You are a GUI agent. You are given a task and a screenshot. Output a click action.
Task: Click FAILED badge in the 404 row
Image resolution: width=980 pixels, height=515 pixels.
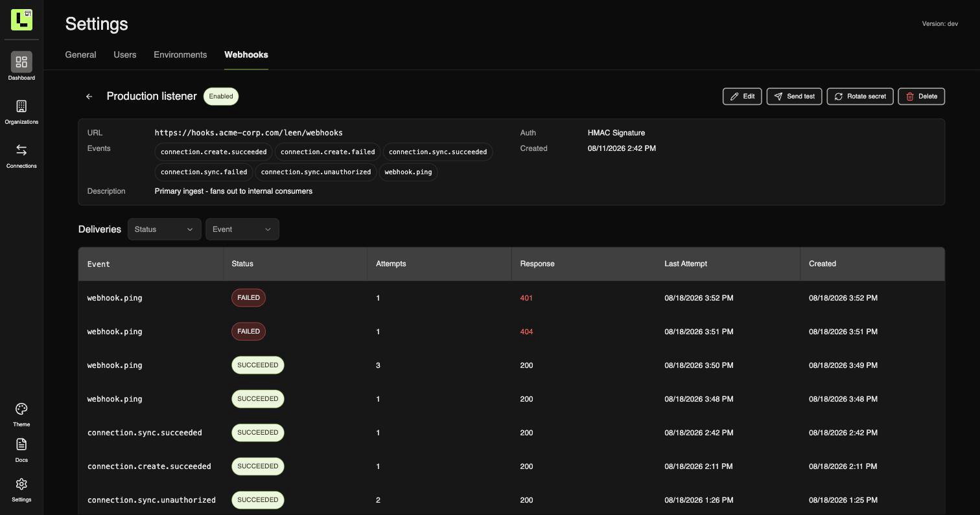[x=249, y=332]
